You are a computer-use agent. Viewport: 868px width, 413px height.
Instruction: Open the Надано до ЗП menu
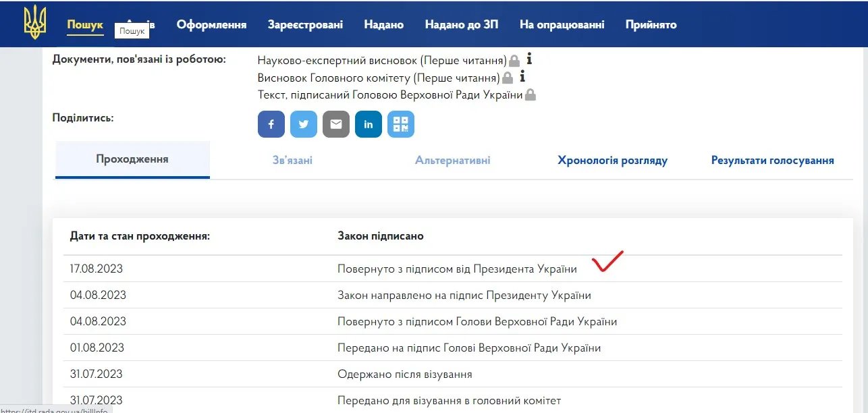point(462,25)
